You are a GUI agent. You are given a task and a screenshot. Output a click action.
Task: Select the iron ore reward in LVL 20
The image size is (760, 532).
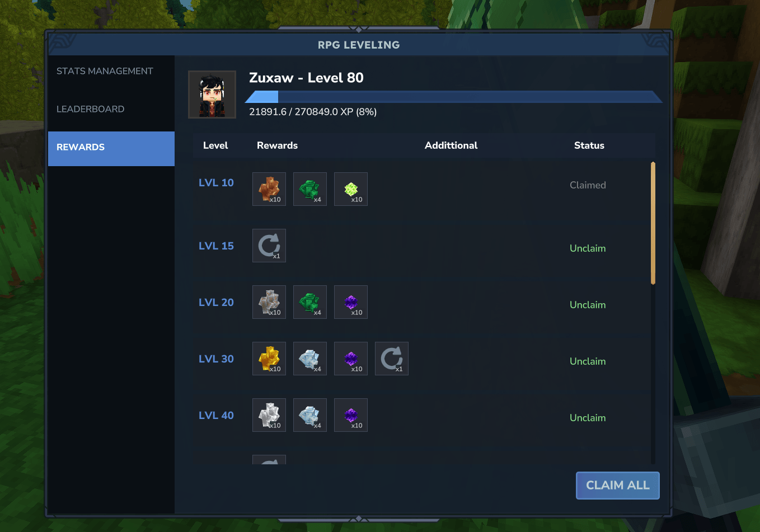point(269,302)
